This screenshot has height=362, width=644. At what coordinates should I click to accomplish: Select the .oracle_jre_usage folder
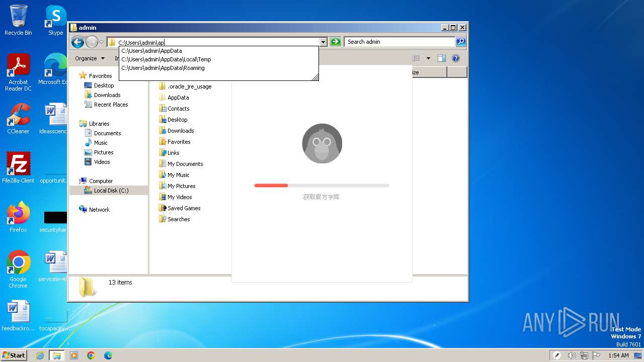click(x=185, y=86)
